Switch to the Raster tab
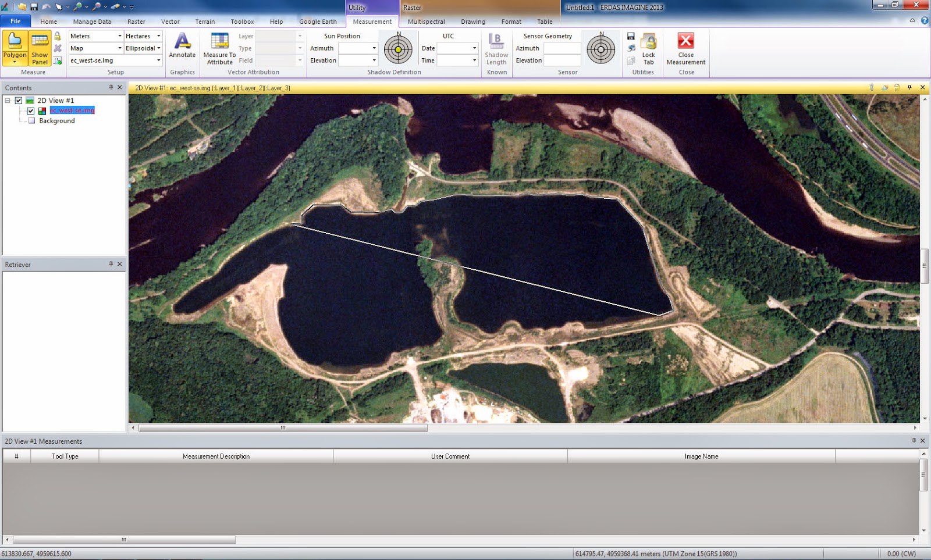This screenshot has height=560, width=931. [x=136, y=22]
